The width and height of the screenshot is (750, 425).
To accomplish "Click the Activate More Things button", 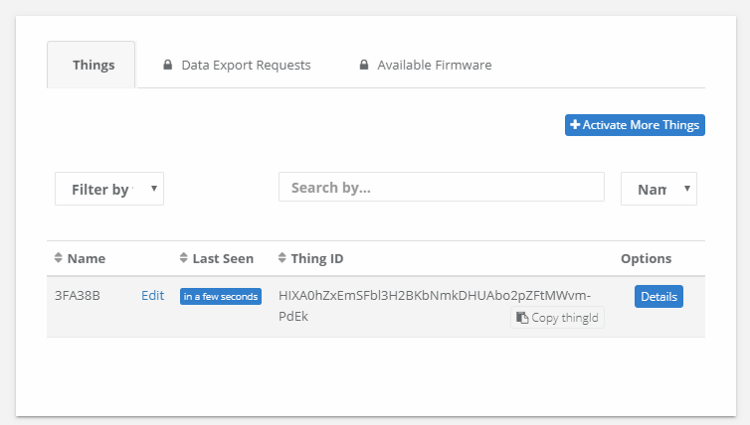I will pos(635,125).
